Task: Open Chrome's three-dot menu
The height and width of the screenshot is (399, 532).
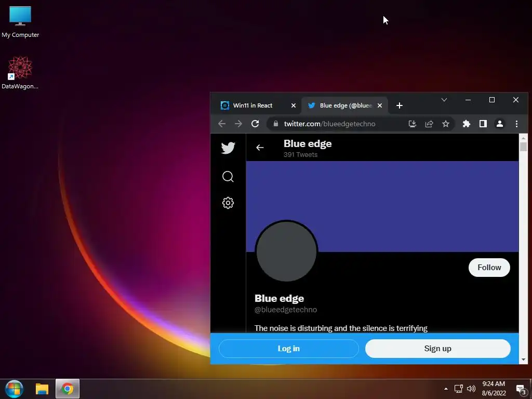Action: [x=516, y=124]
